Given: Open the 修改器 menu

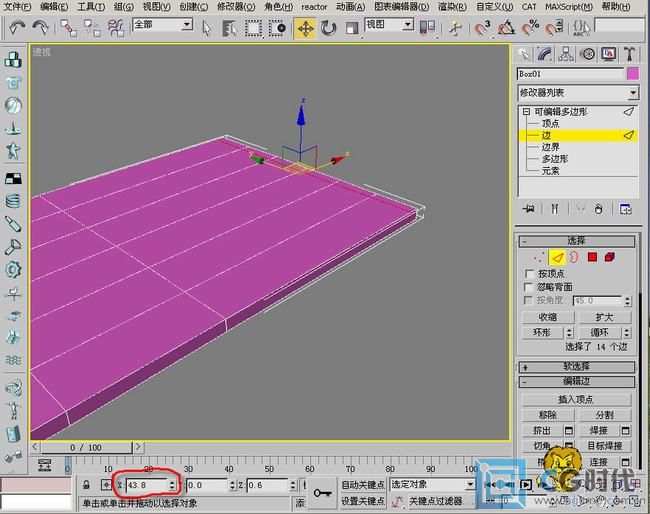Looking at the screenshot, I should tap(236, 7).
